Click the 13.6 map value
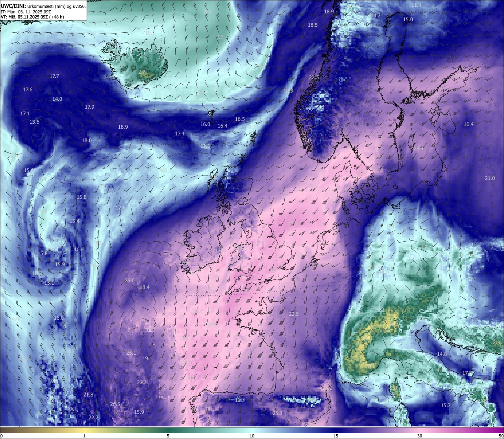 34,122
